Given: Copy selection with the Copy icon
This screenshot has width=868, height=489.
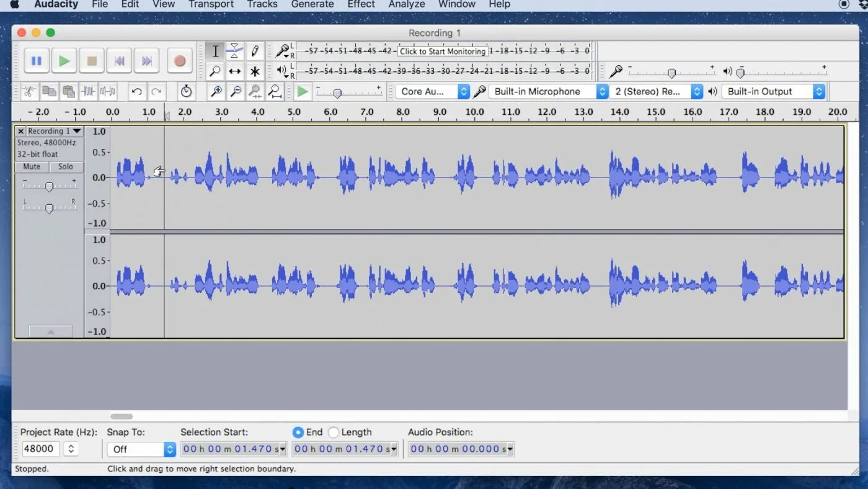Looking at the screenshot, I should [49, 92].
